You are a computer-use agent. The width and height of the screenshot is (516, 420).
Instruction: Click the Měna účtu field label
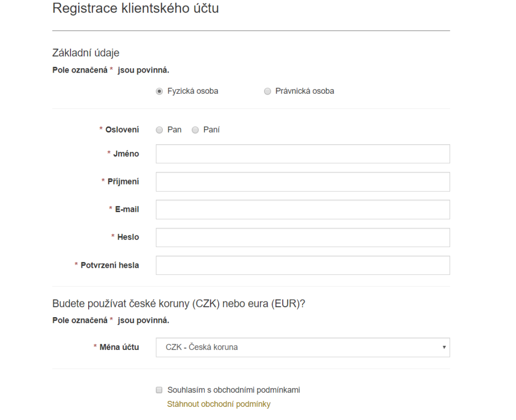pos(119,347)
